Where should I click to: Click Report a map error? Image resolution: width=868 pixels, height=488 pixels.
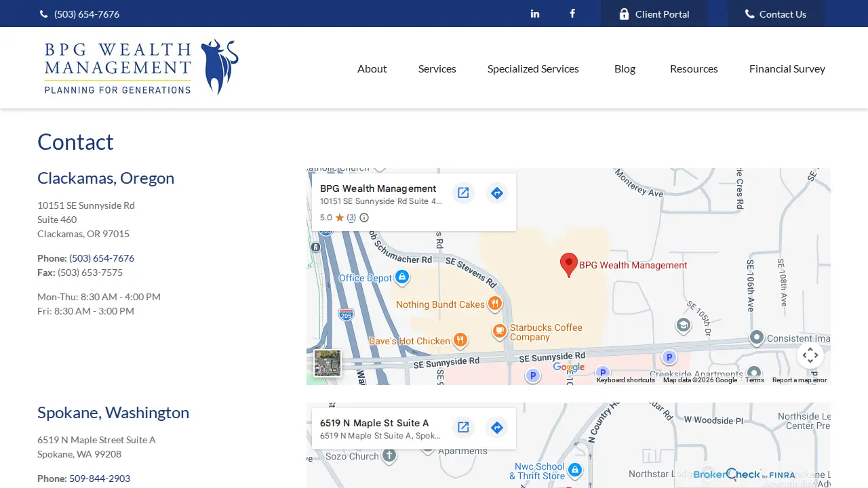point(800,380)
